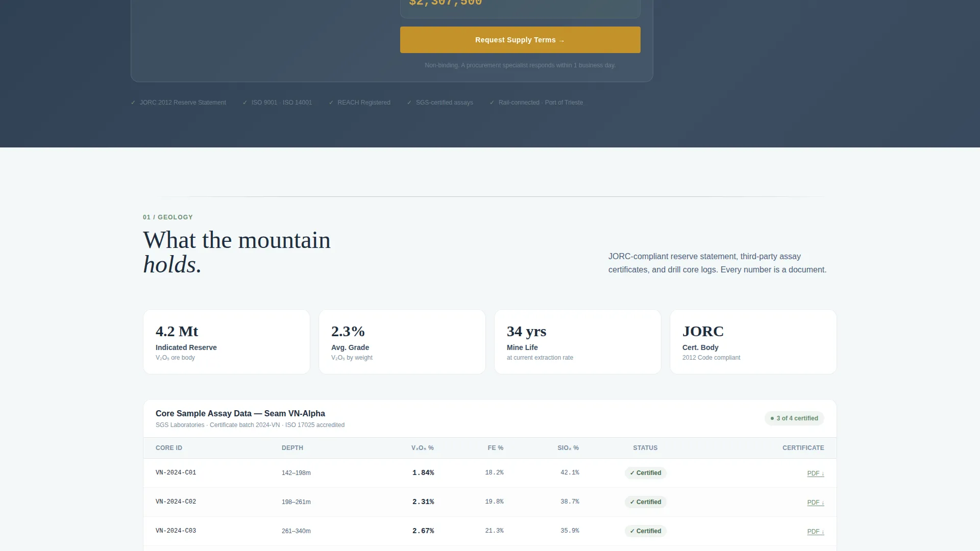This screenshot has height=551, width=980.
Task: Click the JORC-compliant reserve statement paragraph
Action: [x=717, y=263]
